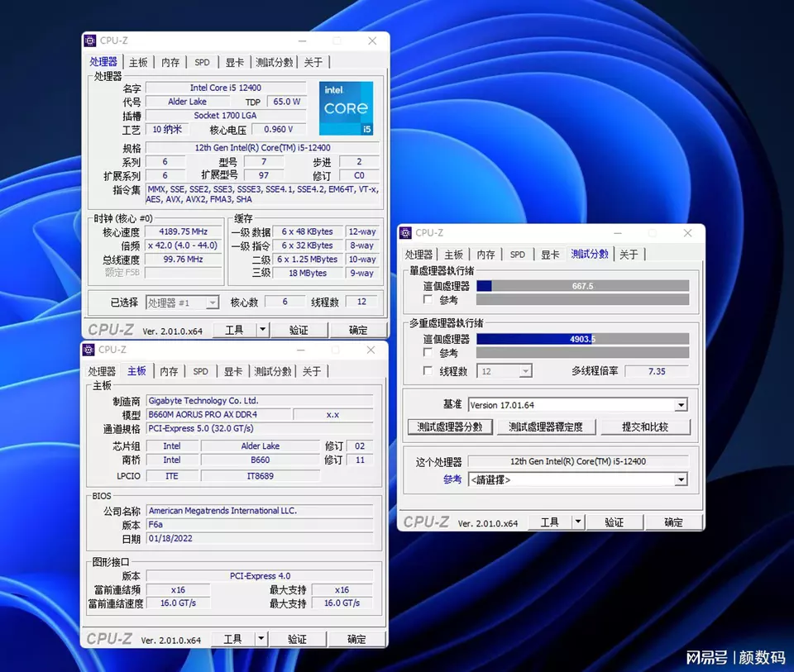This screenshot has width=794, height=672.
Task: Click the PCI-Express 5.0 (32.0 GT/s) field
Action: click(x=260, y=428)
